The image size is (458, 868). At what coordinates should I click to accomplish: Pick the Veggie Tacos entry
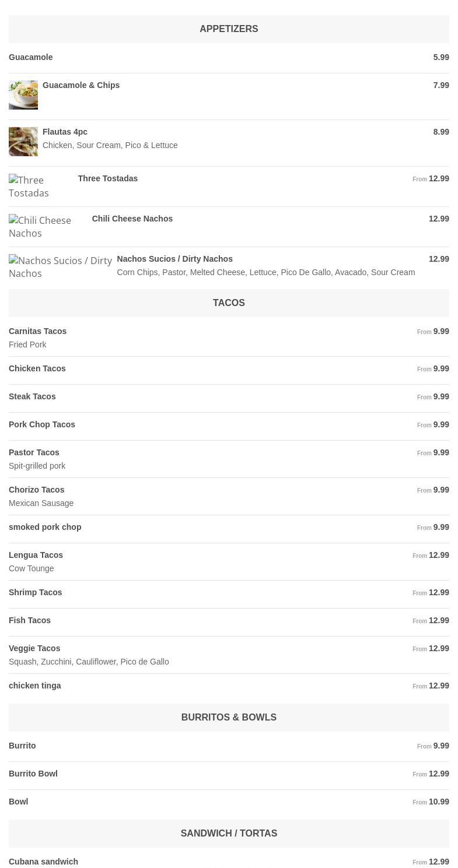tap(34, 648)
